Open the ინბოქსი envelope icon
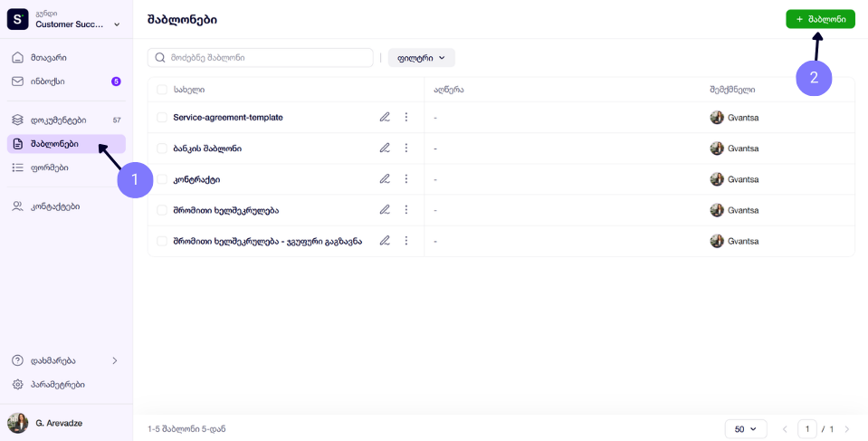The width and height of the screenshot is (868, 441). 18,81
